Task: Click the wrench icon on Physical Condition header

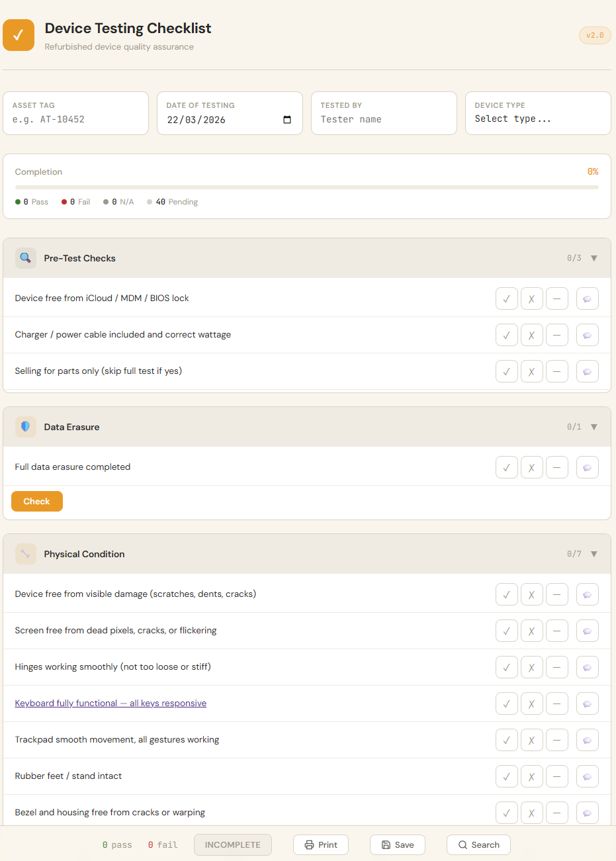Action: coord(25,554)
